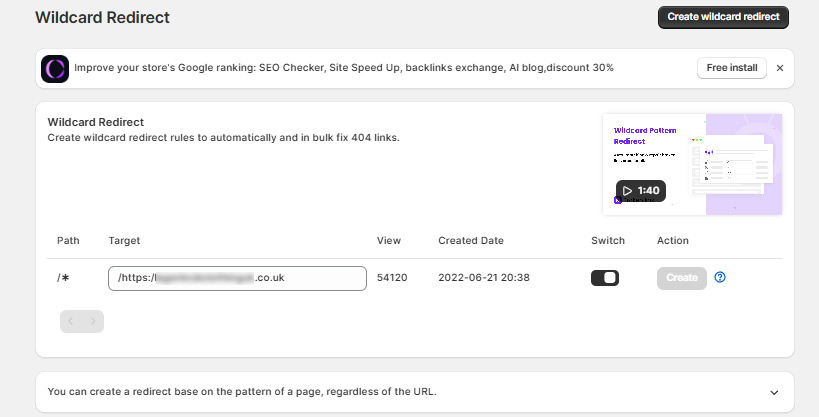This screenshot has height=417, width=819.
Task: Go to the previous page arrow
Action: (x=71, y=321)
